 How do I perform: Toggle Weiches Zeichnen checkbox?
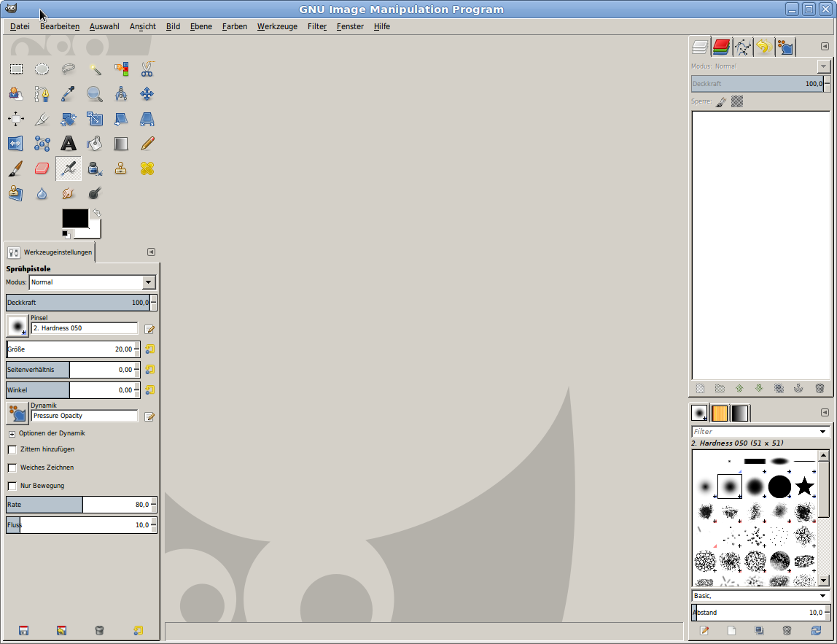click(12, 468)
